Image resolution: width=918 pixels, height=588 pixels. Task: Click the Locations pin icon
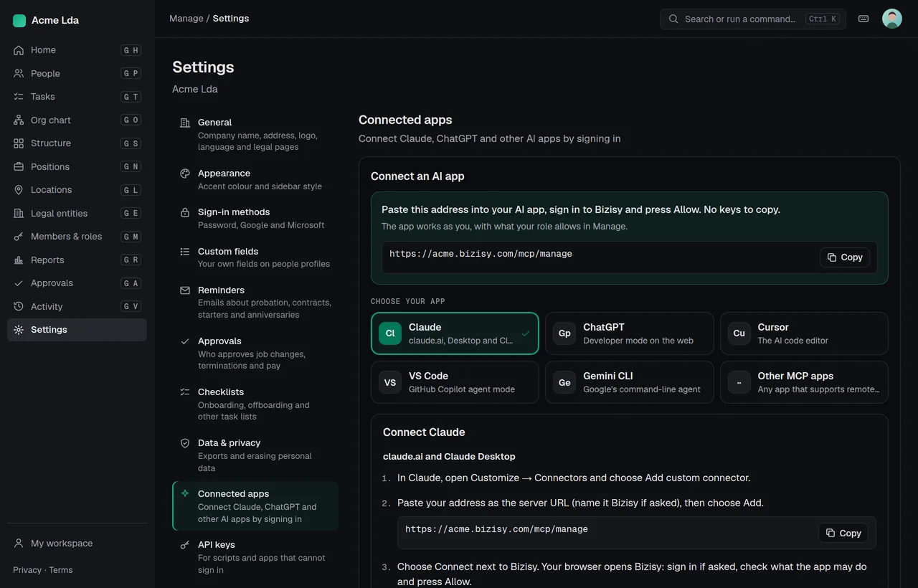19,190
